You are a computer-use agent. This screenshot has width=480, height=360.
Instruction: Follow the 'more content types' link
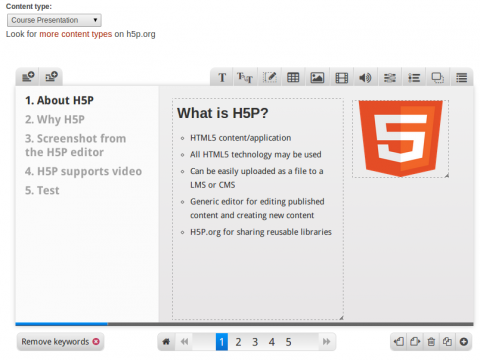(x=76, y=34)
